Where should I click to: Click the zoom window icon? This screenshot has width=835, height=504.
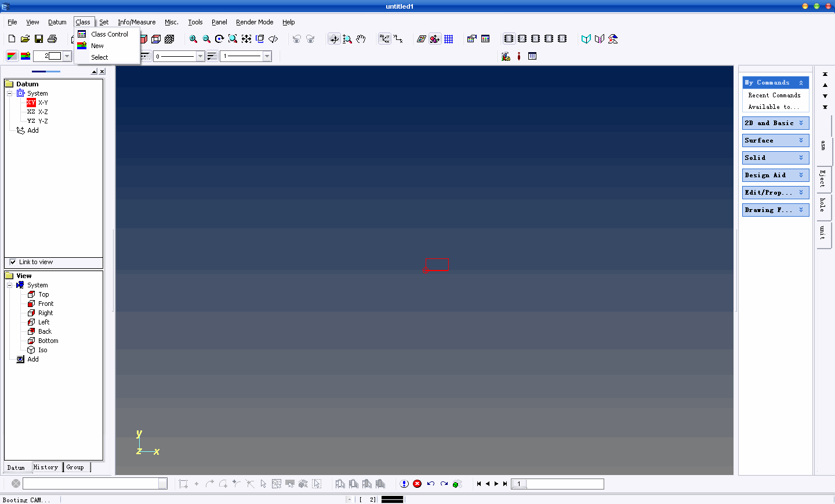click(x=233, y=39)
